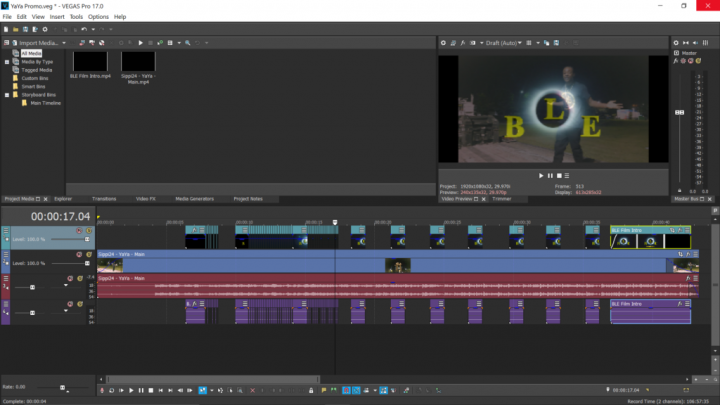Open a project using the folder icon
The height and width of the screenshot is (405, 720).
click(16, 29)
